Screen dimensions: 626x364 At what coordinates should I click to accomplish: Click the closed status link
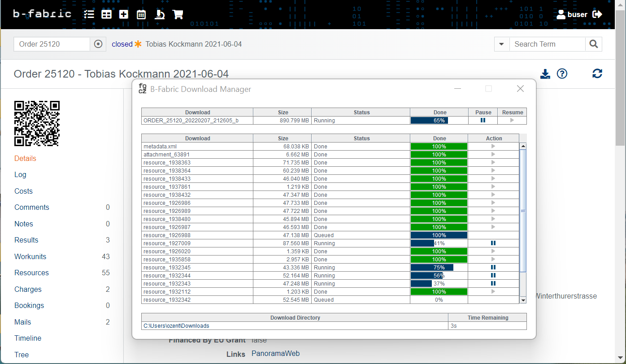coord(122,44)
